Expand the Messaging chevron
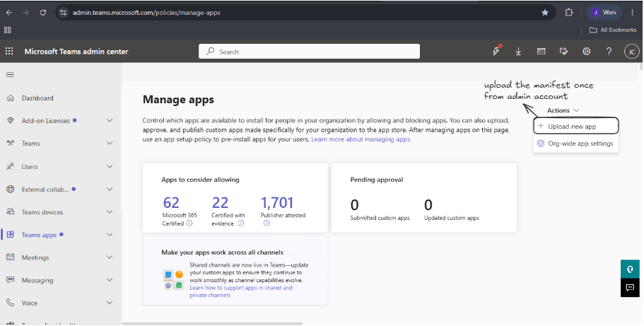The image size is (644, 326). click(x=110, y=280)
